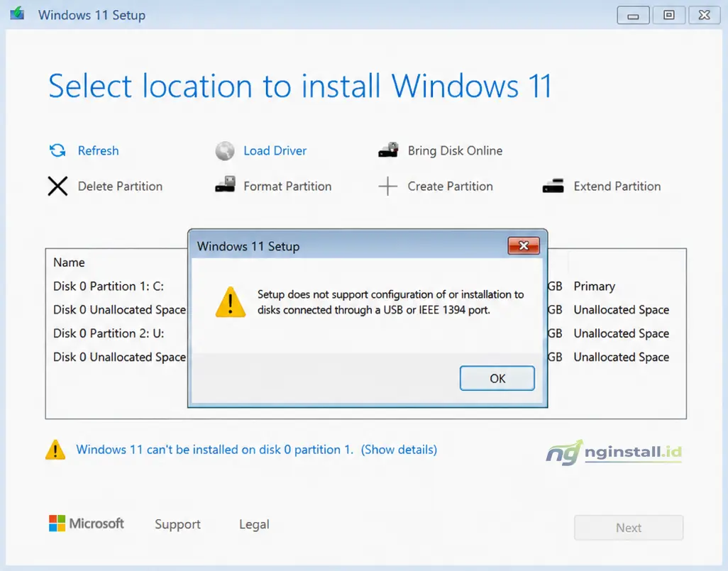Click the Load Driver disc icon
Viewport: 728px width, 571px height.
(x=225, y=151)
